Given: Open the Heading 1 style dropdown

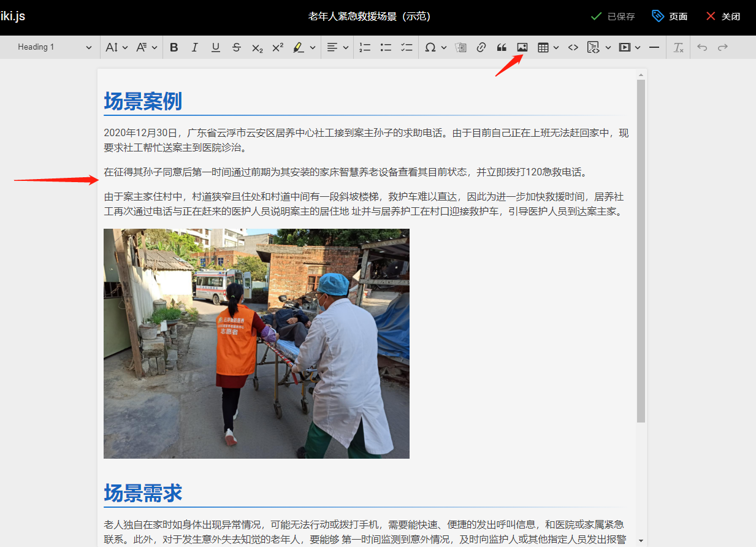Looking at the screenshot, I should click(x=55, y=47).
